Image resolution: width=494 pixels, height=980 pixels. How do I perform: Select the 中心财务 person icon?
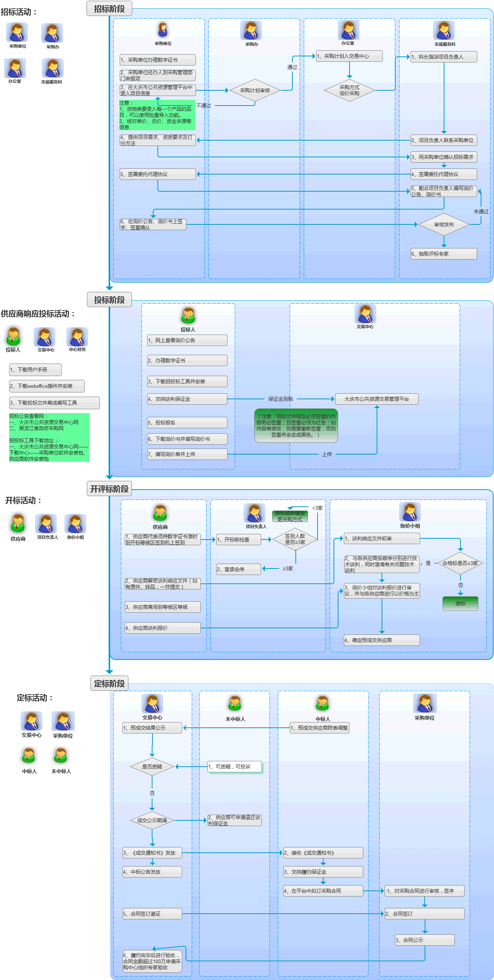tap(77, 337)
